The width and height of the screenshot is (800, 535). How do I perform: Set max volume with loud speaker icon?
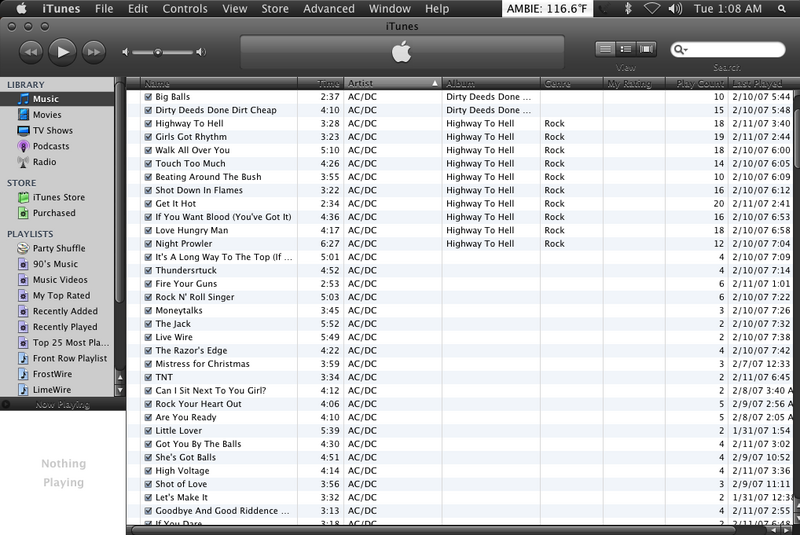point(202,52)
